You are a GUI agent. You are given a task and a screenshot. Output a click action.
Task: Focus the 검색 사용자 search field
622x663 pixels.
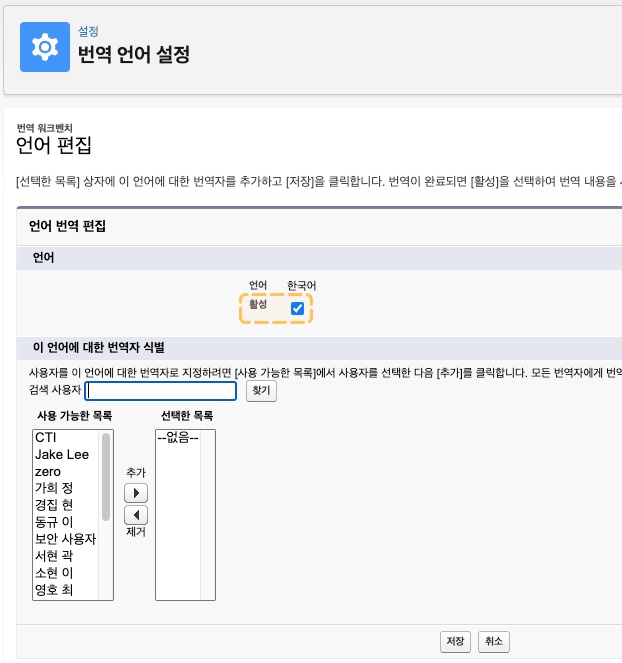click(161, 391)
